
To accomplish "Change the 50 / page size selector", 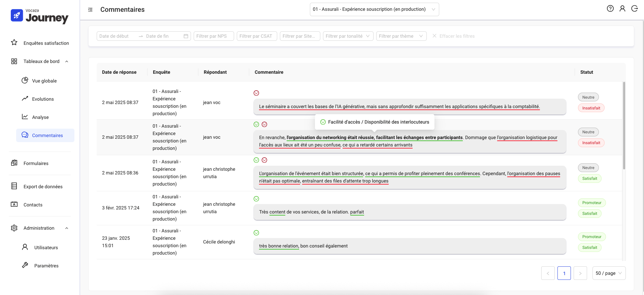I will pos(609,273).
